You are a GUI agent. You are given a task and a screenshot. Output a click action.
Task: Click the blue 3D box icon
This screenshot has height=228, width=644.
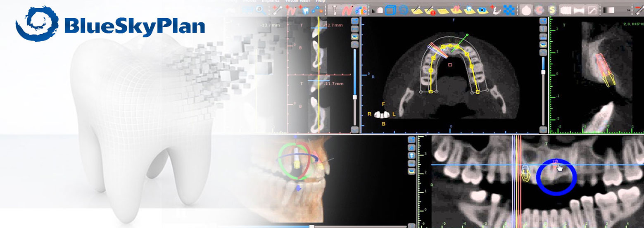click(x=391, y=10)
